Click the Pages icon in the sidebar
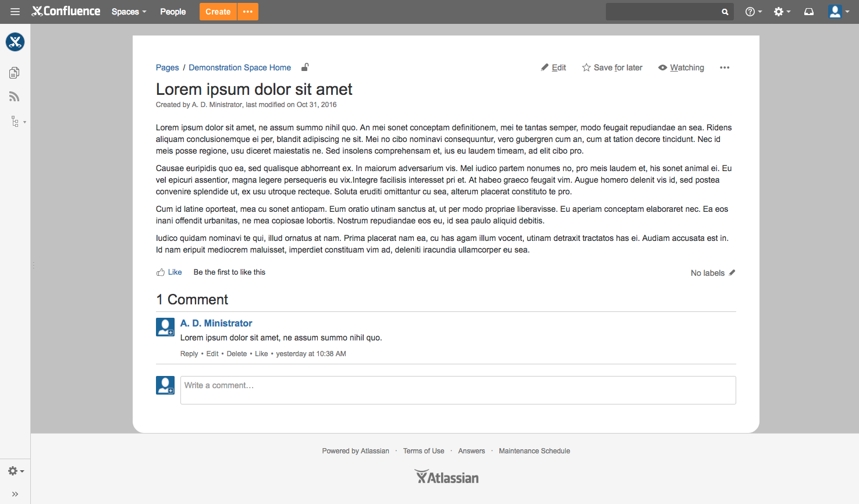 tap(15, 73)
